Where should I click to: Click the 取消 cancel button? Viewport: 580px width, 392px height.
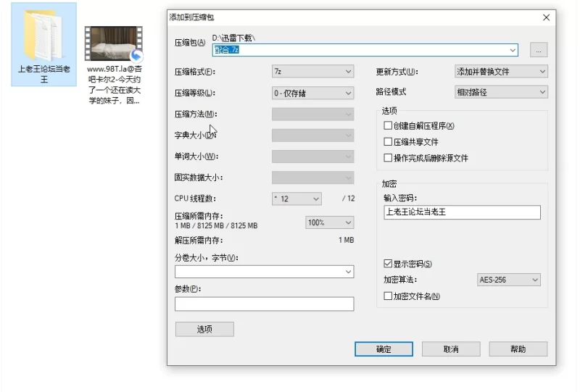click(x=450, y=349)
